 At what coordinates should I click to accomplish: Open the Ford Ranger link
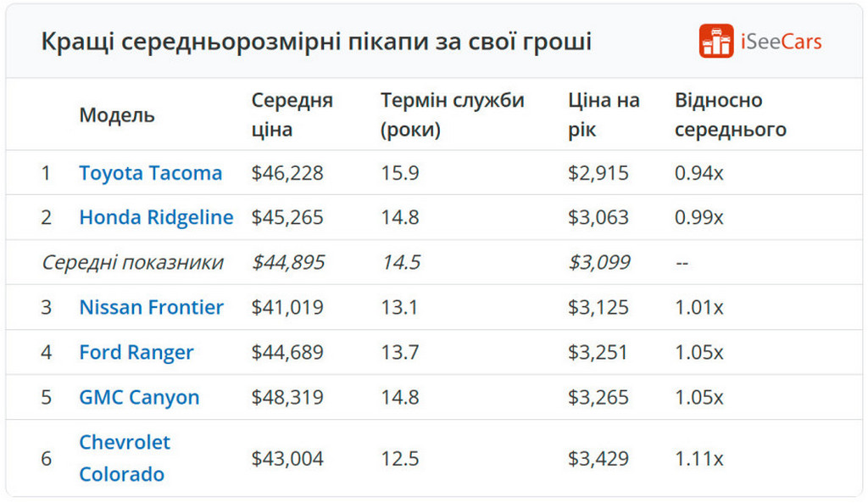136,352
